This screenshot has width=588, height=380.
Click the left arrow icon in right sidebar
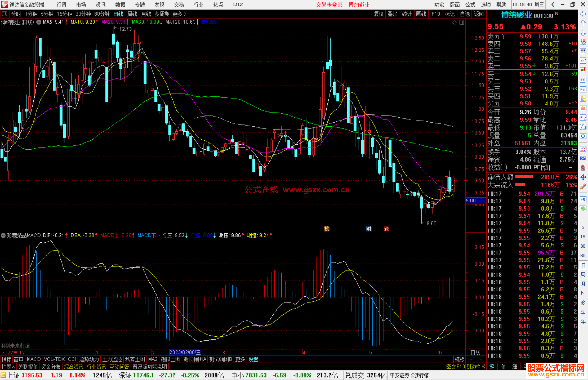coord(583,14)
